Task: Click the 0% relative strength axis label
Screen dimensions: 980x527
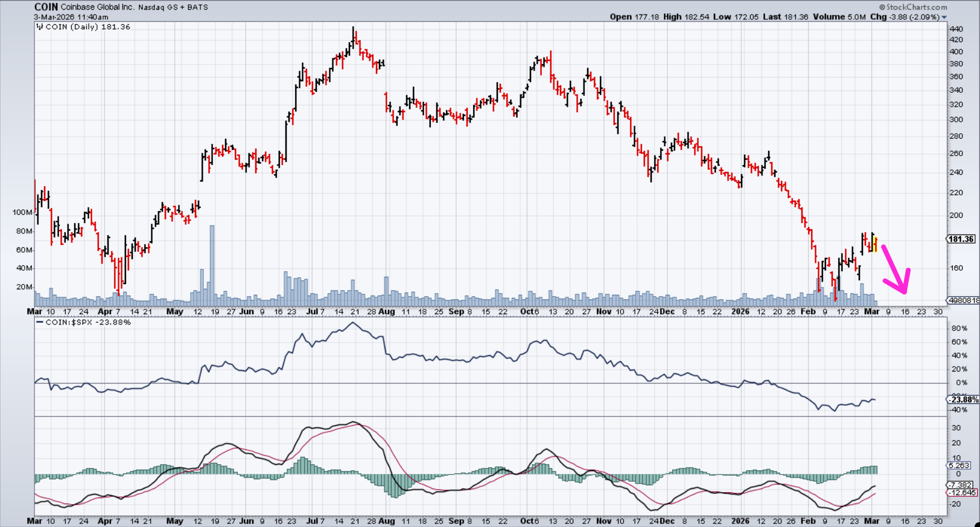Action: point(961,382)
